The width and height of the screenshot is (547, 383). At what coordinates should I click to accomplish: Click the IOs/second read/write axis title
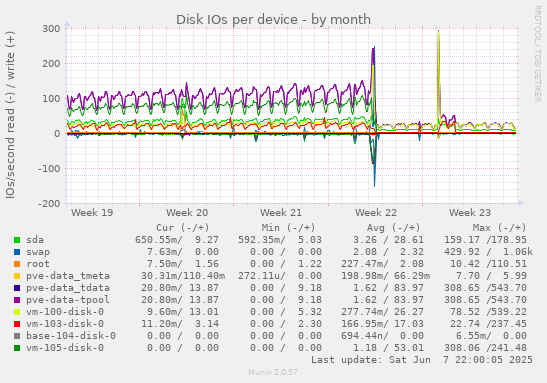tap(10, 115)
